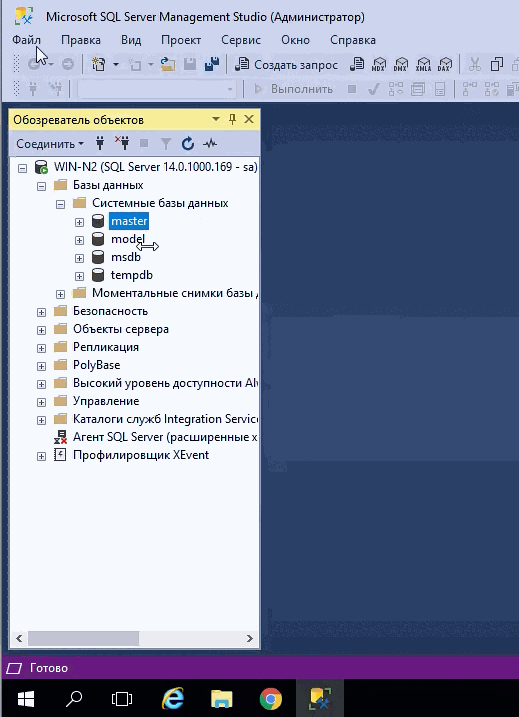Expand the tempdb database node

click(x=80, y=276)
